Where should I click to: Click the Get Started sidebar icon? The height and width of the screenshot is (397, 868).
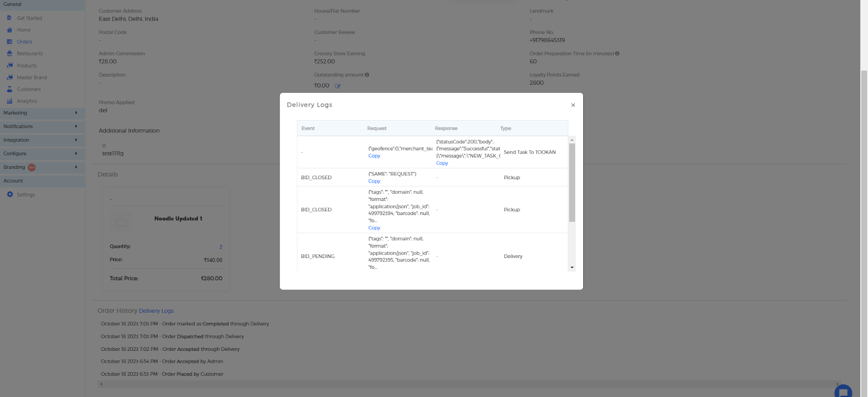click(x=9, y=18)
